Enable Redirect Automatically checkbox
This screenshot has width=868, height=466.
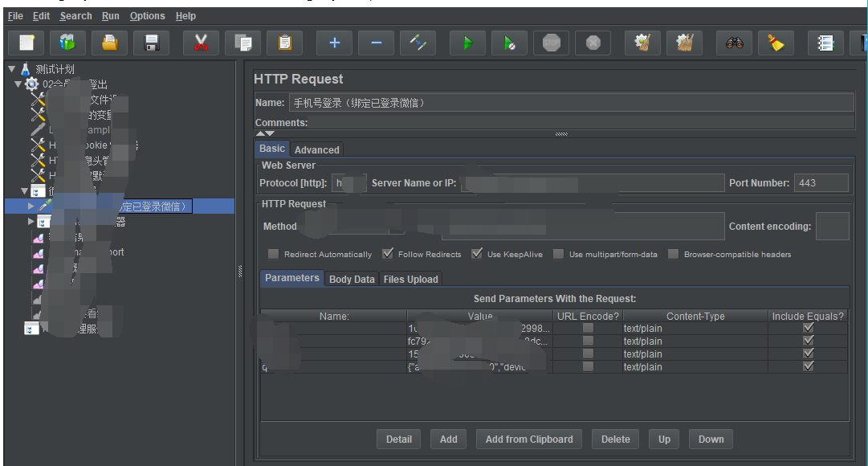(x=273, y=254)
